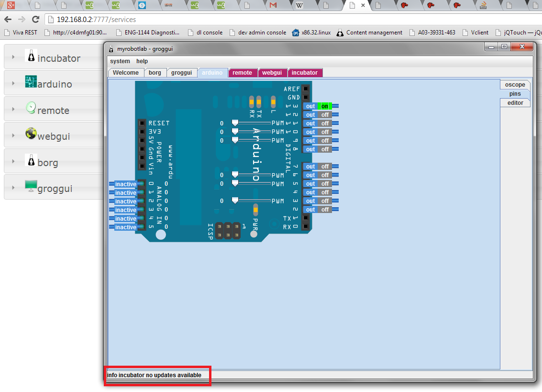Open the Content management bookmark
Screen dimensions: 542x392
369,33
